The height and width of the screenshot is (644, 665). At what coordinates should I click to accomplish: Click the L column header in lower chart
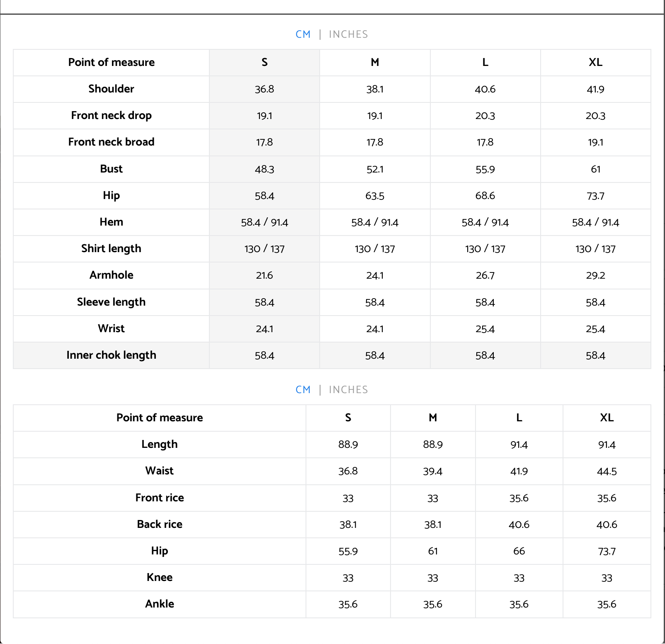coord(519,418)
